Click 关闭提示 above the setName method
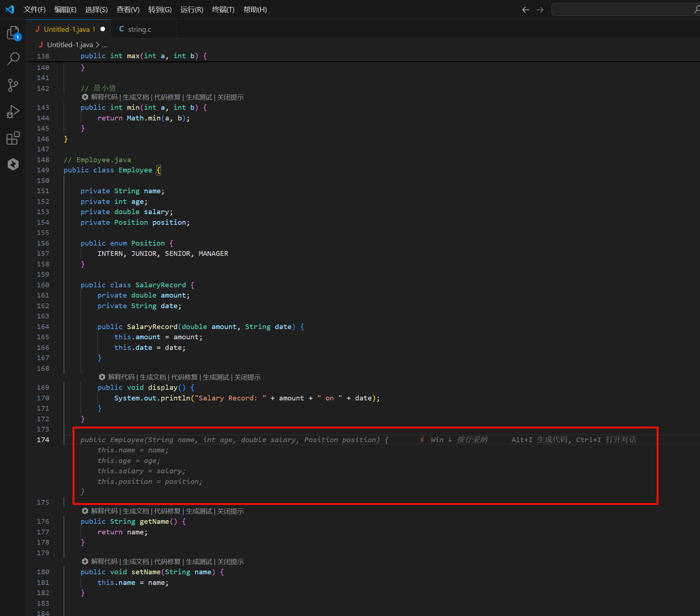The image size is (700, 616). (x=230, y=561)
